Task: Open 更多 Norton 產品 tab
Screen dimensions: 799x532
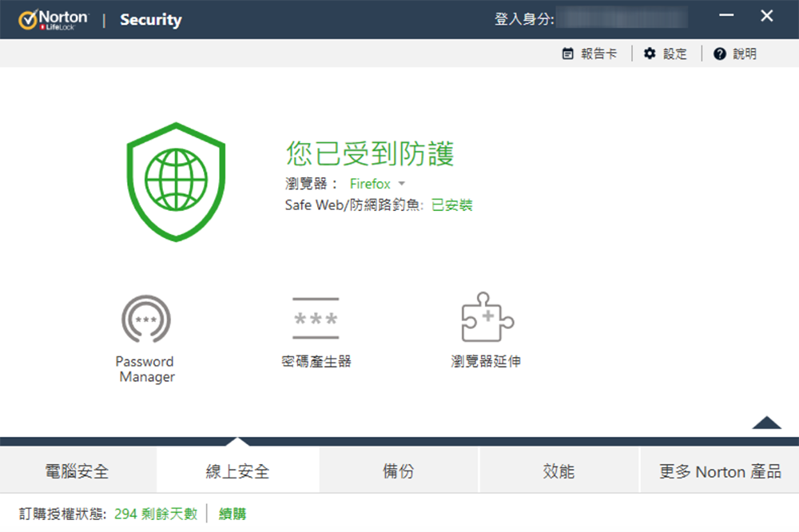Action: click(x=720, y=470)
